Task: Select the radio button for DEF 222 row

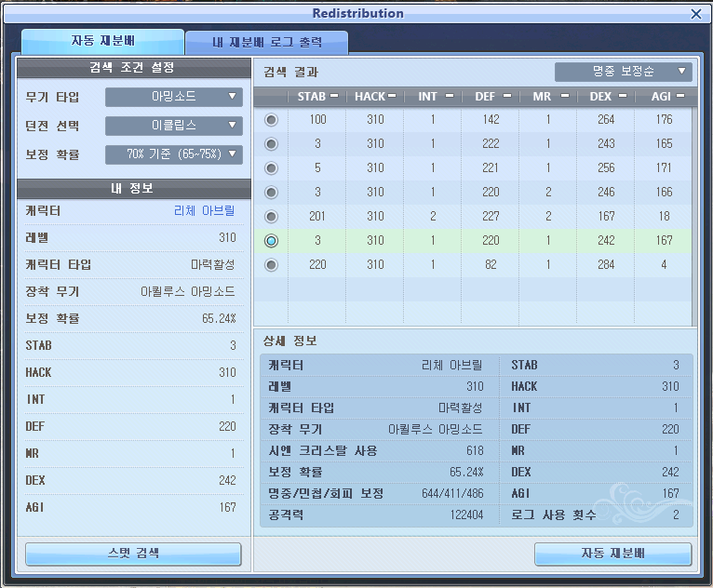Action: click(271, 144)
